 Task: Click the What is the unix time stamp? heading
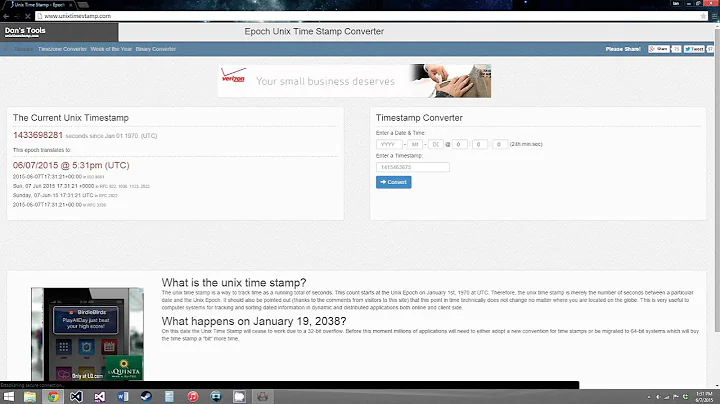234,282
